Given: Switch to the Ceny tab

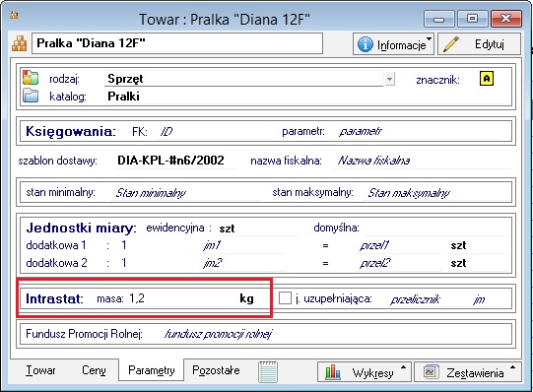Looking at the screenshot, I should (x=94, y=370).
